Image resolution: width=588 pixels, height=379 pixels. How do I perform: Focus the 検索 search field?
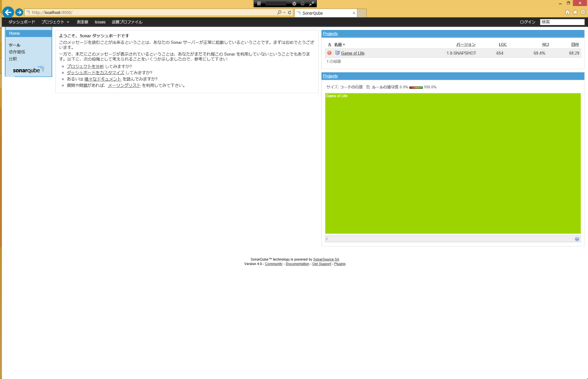tap(562, 22)
